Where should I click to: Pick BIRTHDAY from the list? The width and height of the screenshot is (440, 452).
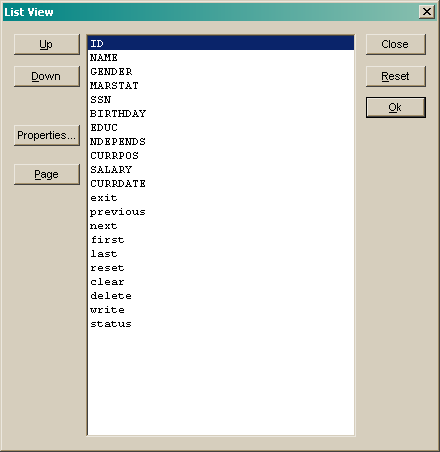coord(221,113)
